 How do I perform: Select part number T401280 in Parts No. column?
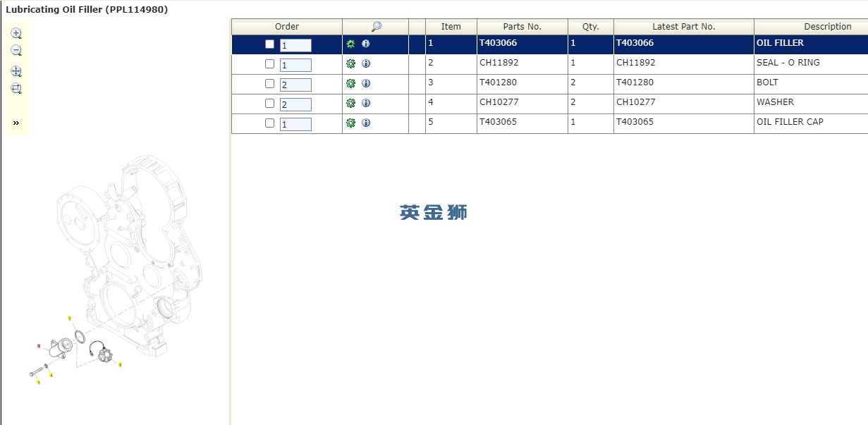click(498, 82)
